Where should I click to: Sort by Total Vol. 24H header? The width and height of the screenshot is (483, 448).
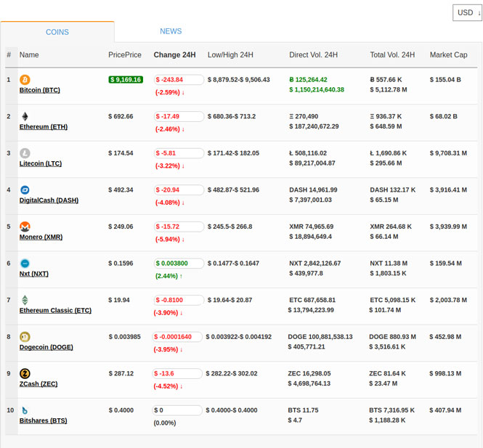(392, 54)
